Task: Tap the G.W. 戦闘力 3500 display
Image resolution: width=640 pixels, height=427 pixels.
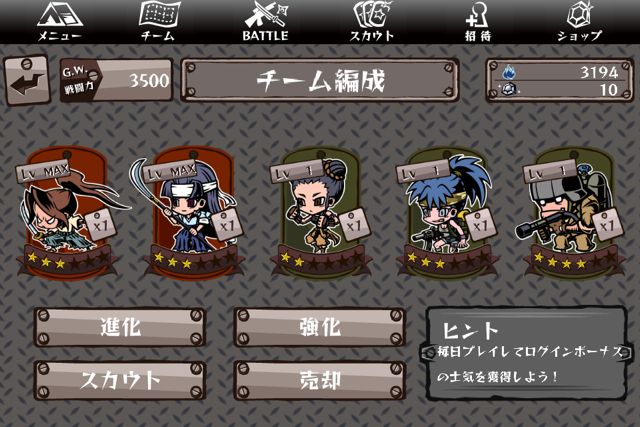Action: (x=116, y=80)
